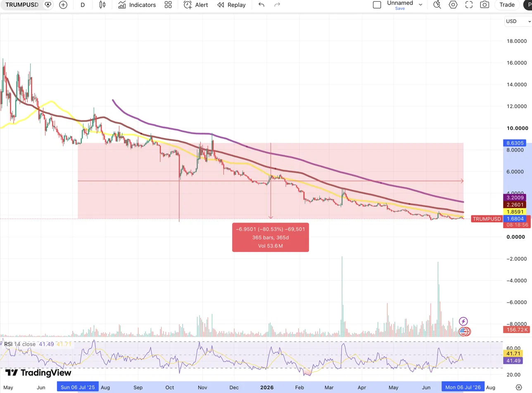Screen dimensions: 532x393
Task: Click the yellow 41.71 RSI value label
Action: tap(513, 354)
